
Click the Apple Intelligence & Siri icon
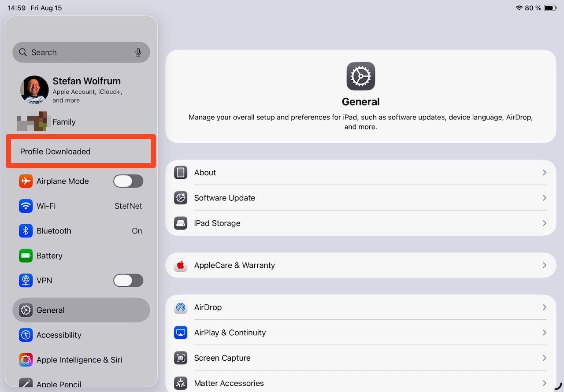pyautogui.click(x=26, y=360)
